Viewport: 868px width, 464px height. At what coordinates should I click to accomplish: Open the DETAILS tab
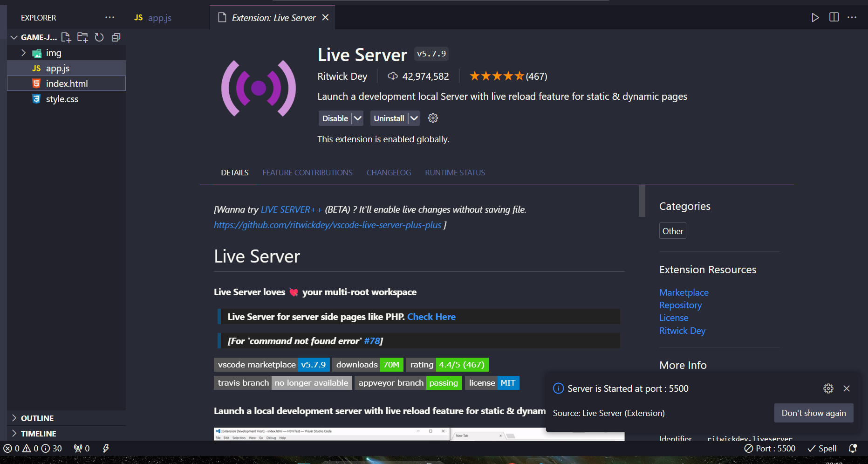click(x=235, y=173)
